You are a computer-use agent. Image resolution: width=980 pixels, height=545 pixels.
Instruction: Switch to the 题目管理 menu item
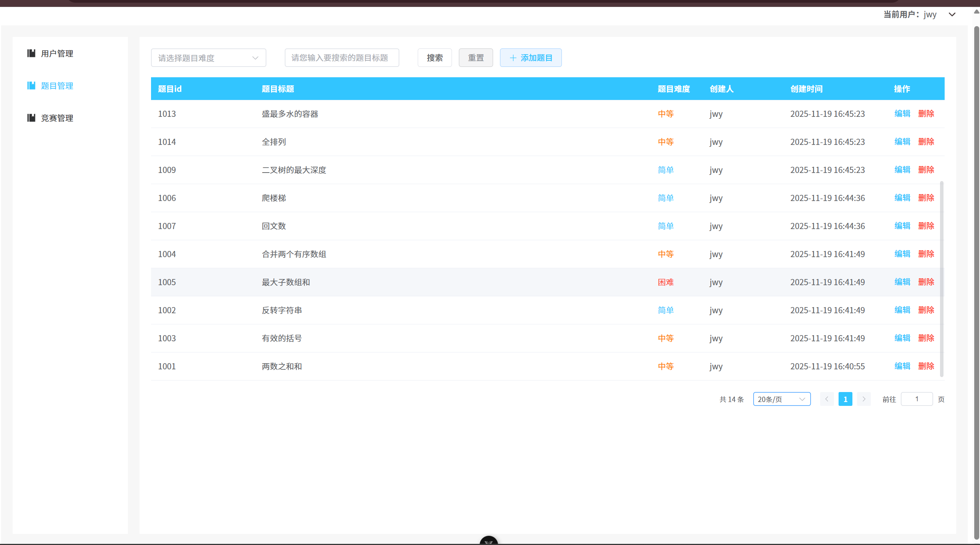click(57, 85)
